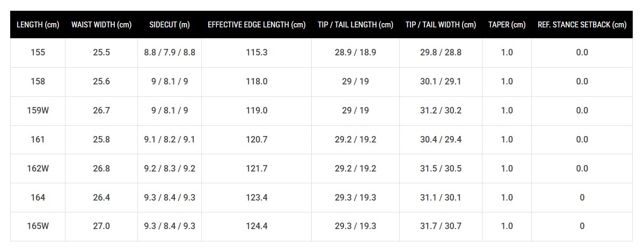644x250 pixels.
Task: Click the EFFECTIVE EDGE LENGTH (cm) header
Action: pyautogui.click(x=257, y=25)
